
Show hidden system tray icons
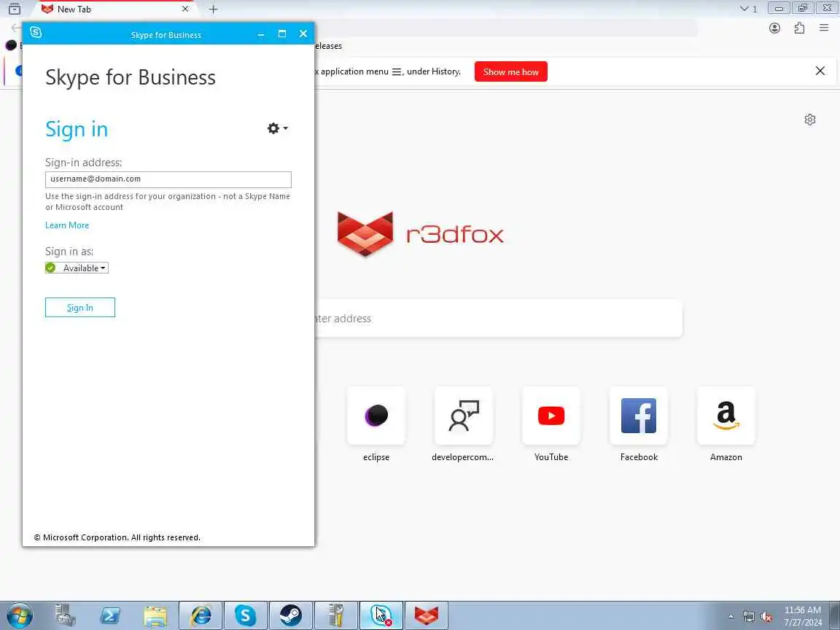point(731,617)
